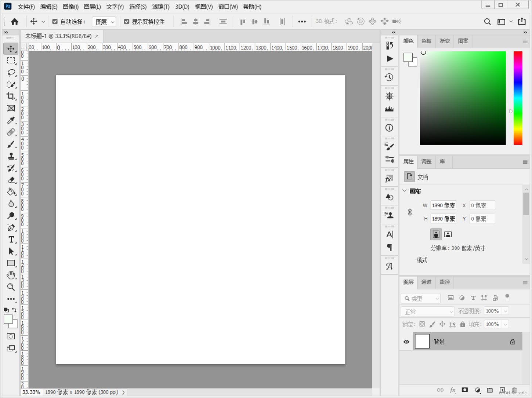Image resolution: width=532 pixels, height=398 pixels.
Task: Open the 图层 auto-select dropdown
Action: tap(104, 22)
